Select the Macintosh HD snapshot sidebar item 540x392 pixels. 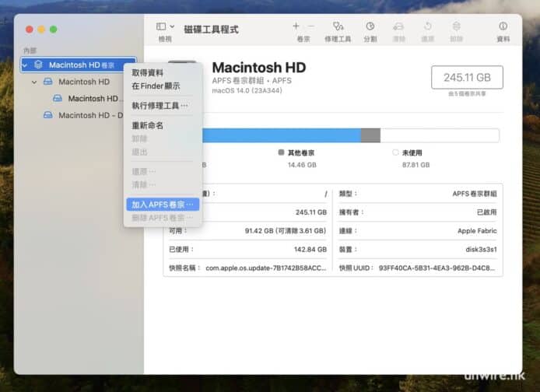(92, 99)
